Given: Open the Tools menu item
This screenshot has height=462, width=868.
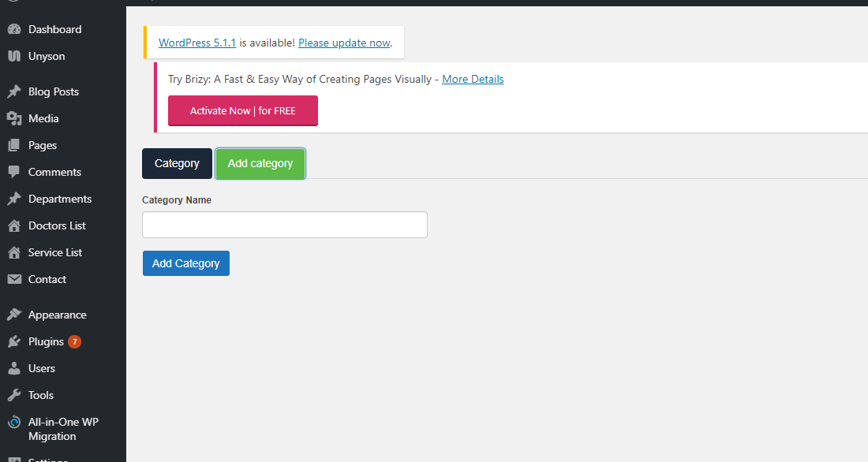Looking at the screenshot, I should (x=41, y=395).
